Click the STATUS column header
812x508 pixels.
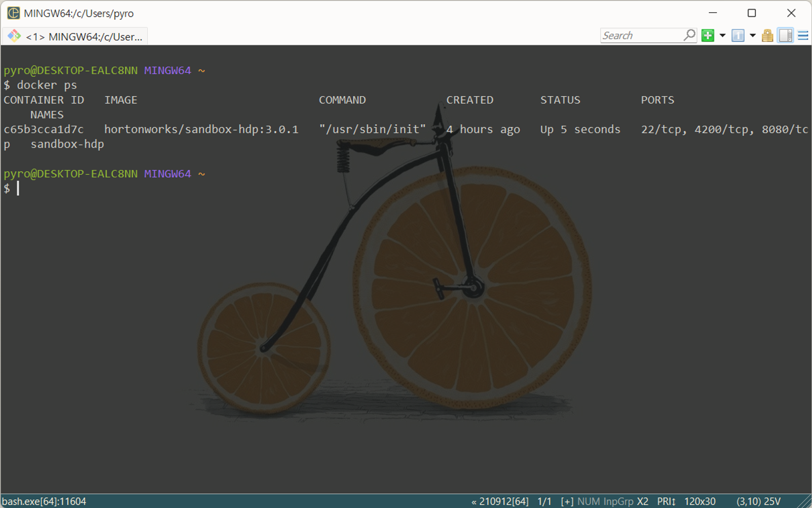click(560, 100)
